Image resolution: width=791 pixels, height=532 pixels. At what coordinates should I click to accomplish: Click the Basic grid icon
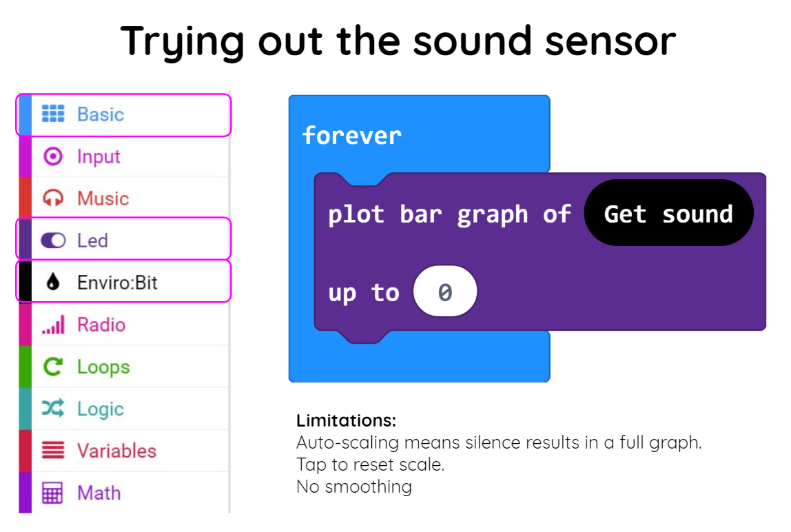coord(53,114)
